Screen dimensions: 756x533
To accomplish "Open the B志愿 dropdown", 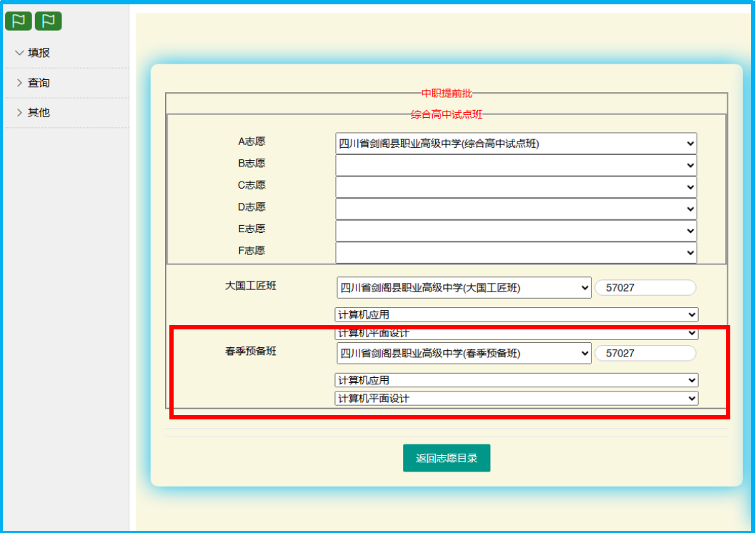I will [x=516, y=165].
